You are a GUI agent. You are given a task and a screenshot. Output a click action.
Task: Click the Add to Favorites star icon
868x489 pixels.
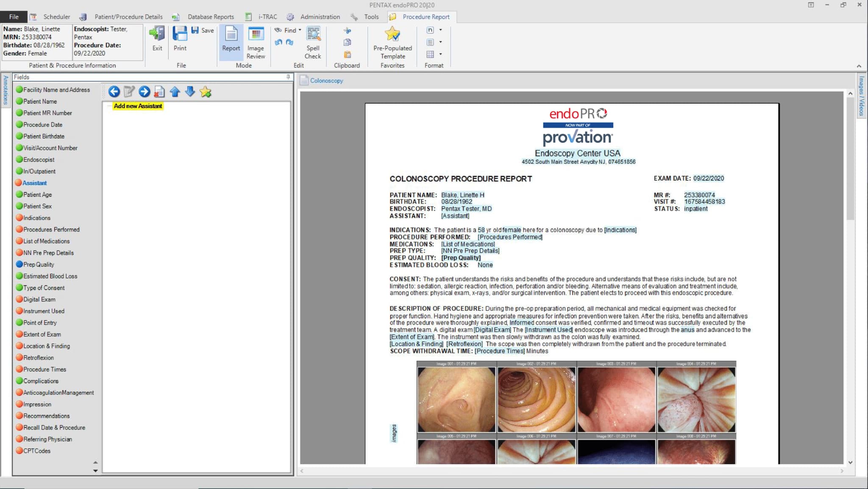click(205, 91)
